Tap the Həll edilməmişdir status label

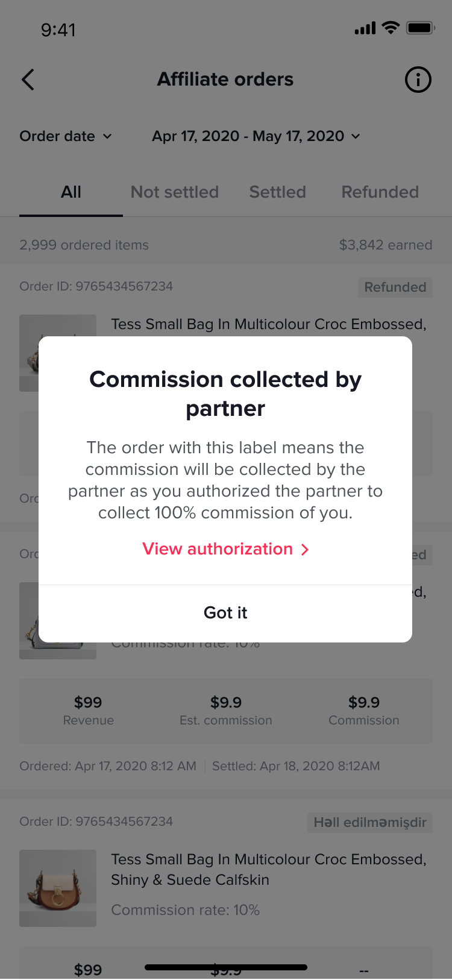tap(370, 823)
